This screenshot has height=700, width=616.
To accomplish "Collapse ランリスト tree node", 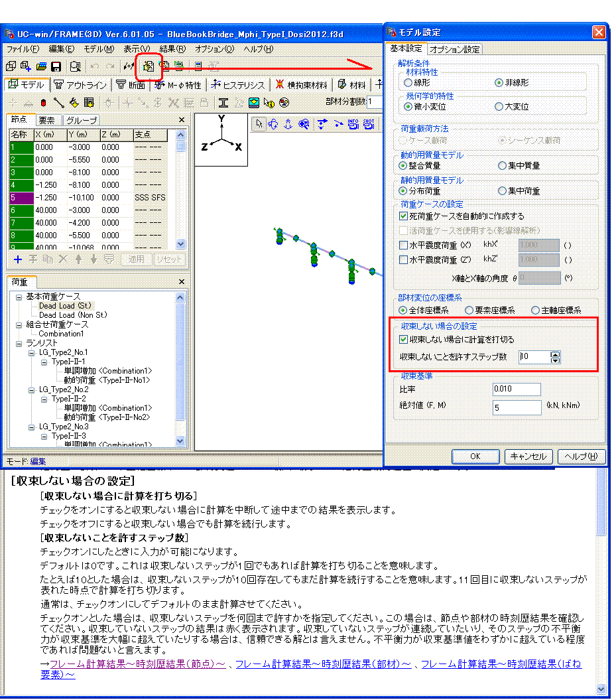I will coord(19,344).
